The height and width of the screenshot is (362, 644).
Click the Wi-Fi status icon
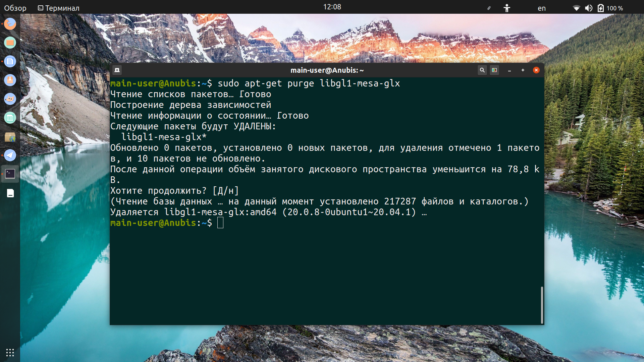click(x=576, y=8)
